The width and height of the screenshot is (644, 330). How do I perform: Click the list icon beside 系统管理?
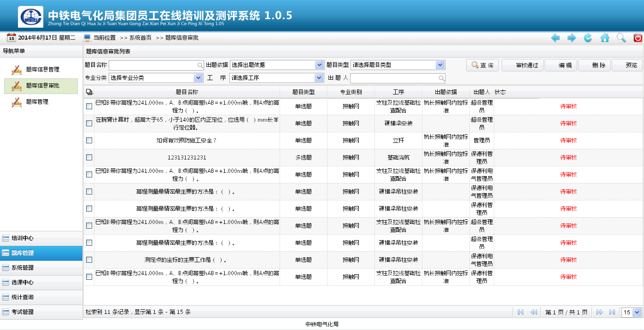coord(6,268)
